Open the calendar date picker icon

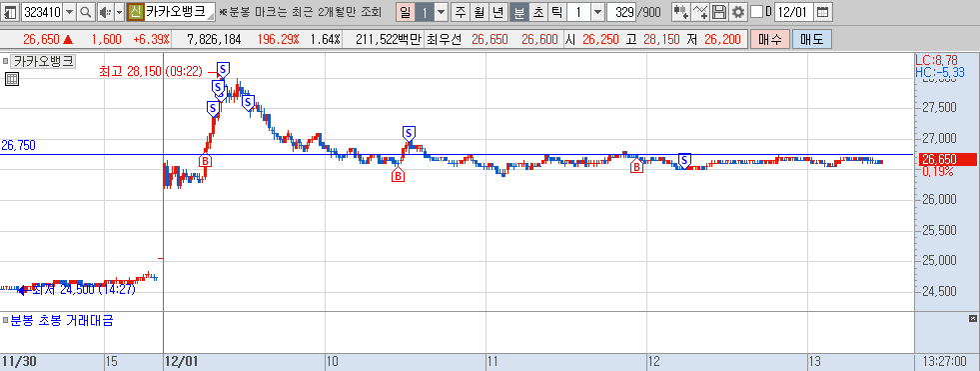[824, 12]
